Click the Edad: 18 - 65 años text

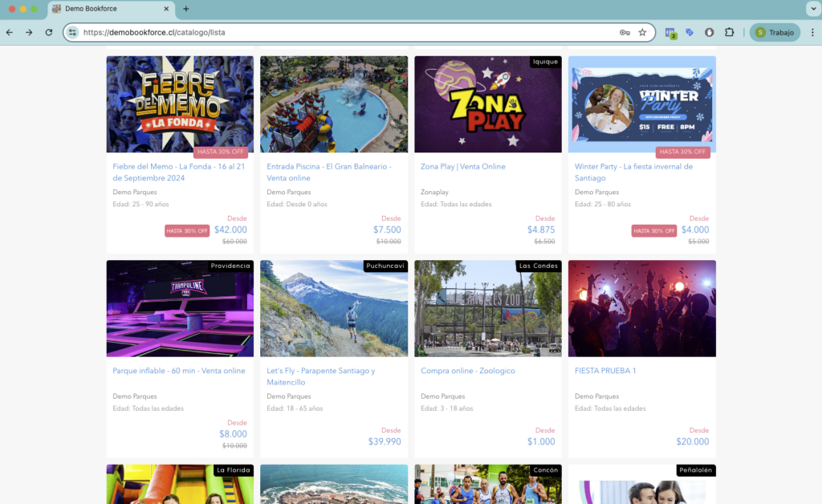click(x=295, y=408)
